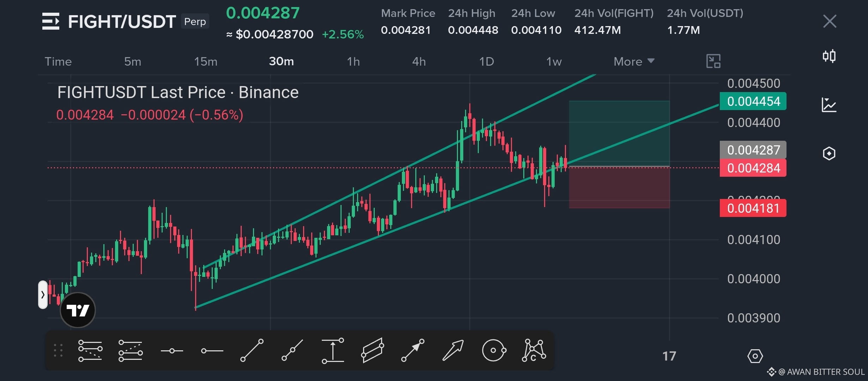Select the XABCD pattern tool
The height and width of the screenshot is (381, 868).
pyautogui.click(x=534, y=350)
